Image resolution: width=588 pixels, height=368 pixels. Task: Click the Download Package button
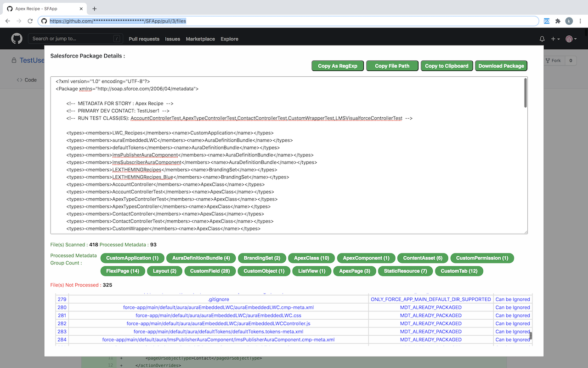coord(501,65)
